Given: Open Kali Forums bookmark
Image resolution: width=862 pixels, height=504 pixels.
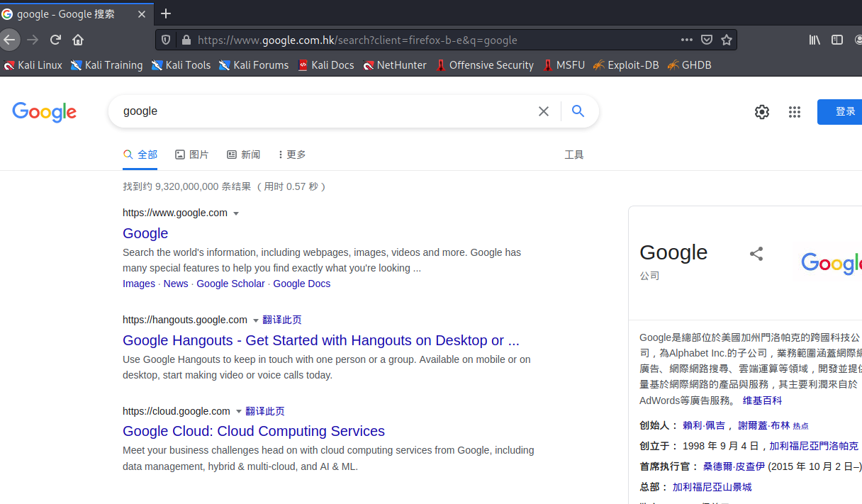Looking at the screenshot, I should tap(254, 65).
